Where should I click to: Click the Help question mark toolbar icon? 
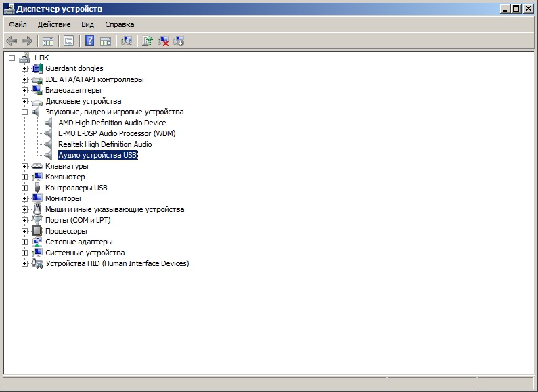click(x=89, y=41)
